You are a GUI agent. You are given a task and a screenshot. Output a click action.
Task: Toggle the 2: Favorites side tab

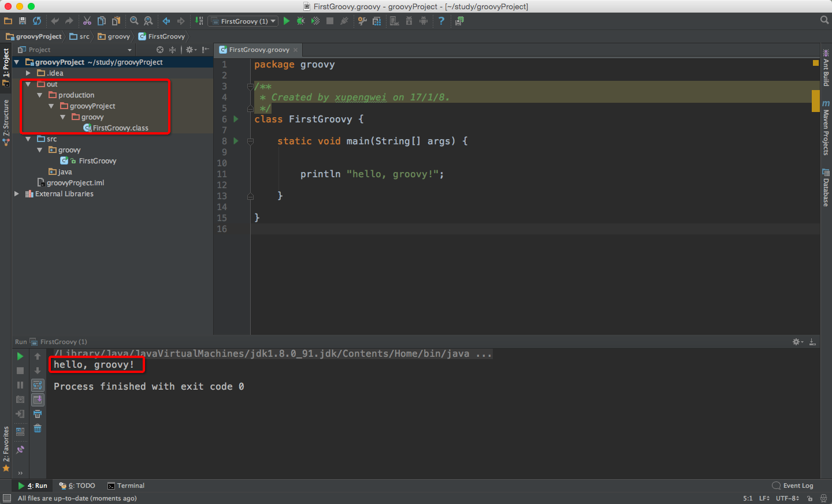[x=6, y=449]
